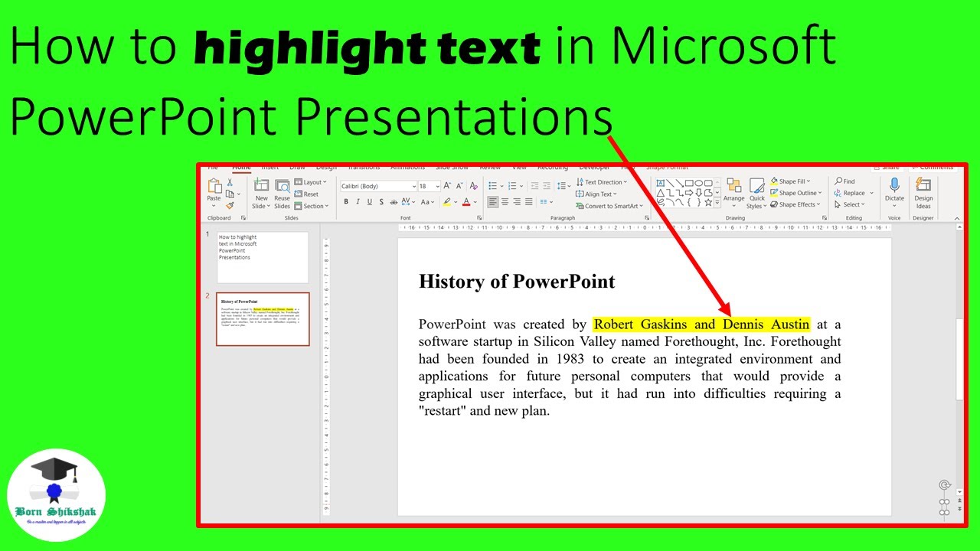Cut the selection with the scissors icon
980x551 pixels.
(x=230, y=183)
